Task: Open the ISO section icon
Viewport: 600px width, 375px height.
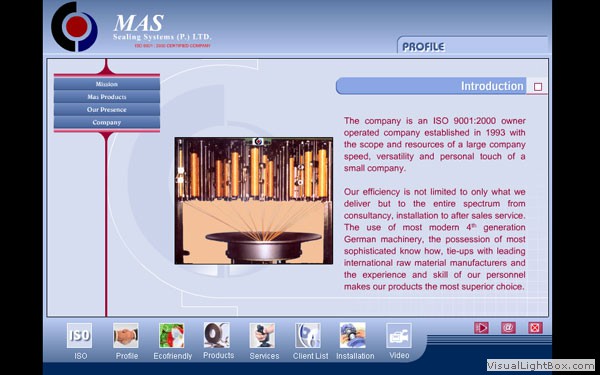Action: tap(79, 336)
